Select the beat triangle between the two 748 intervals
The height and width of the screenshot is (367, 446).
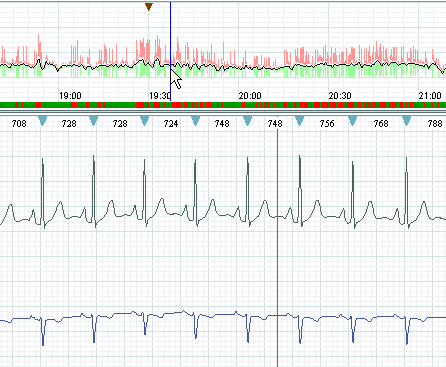coord(247,121)
